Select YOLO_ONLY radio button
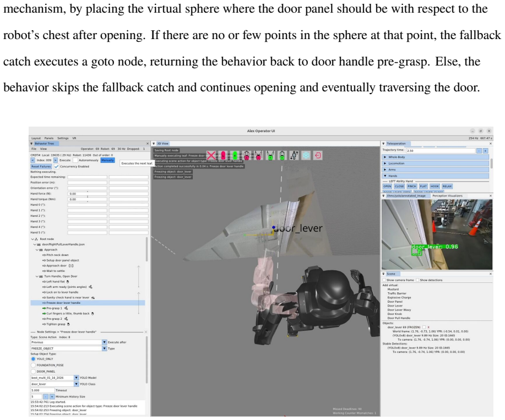 33,359
